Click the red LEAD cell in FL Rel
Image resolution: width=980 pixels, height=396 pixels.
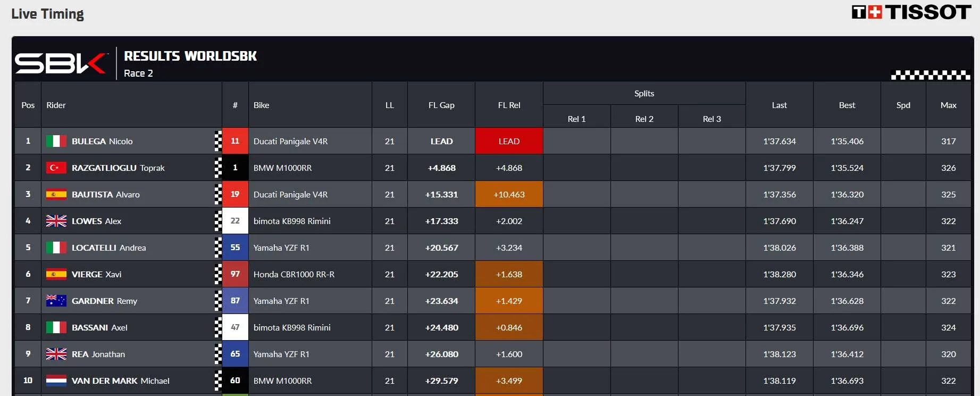509,141
